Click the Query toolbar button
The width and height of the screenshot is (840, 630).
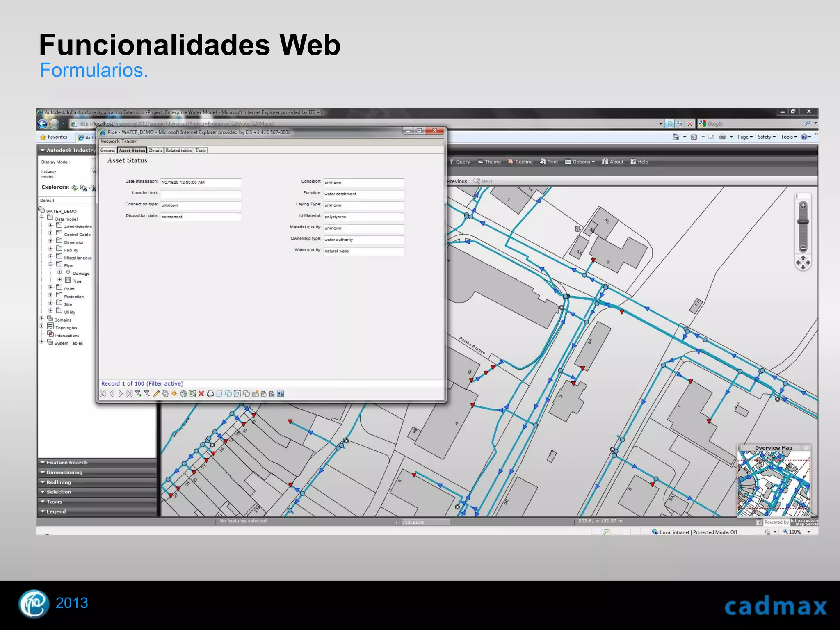460,162
